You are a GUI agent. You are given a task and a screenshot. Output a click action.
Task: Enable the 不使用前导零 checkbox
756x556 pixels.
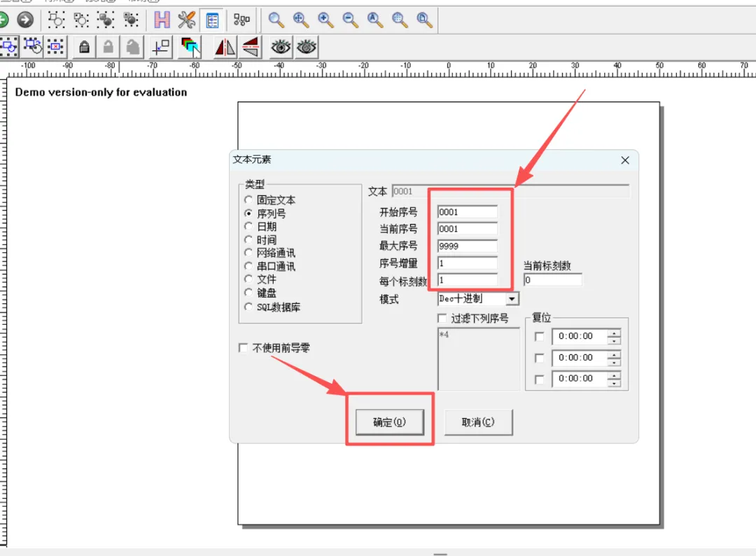click(243, 348)
